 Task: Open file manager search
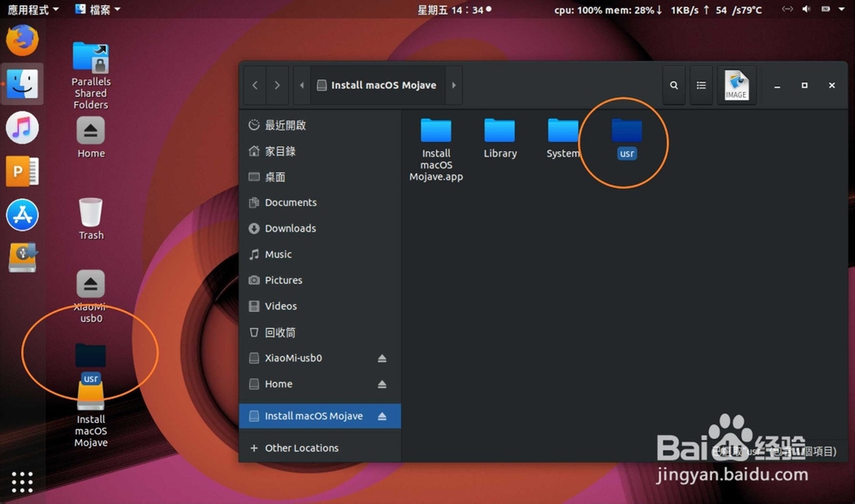[x=674, y=85]
